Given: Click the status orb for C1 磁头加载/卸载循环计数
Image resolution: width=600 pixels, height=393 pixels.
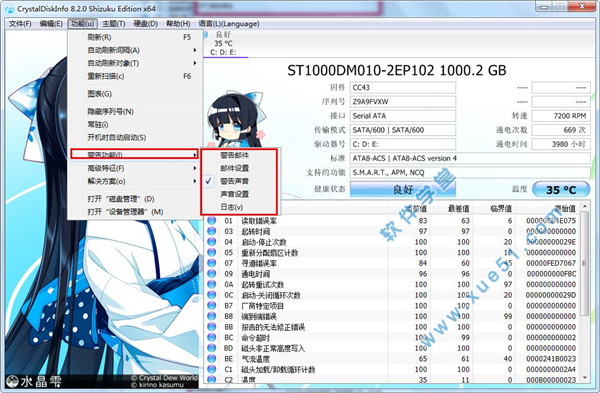Looking at the screenshot, I should [212, 369].
